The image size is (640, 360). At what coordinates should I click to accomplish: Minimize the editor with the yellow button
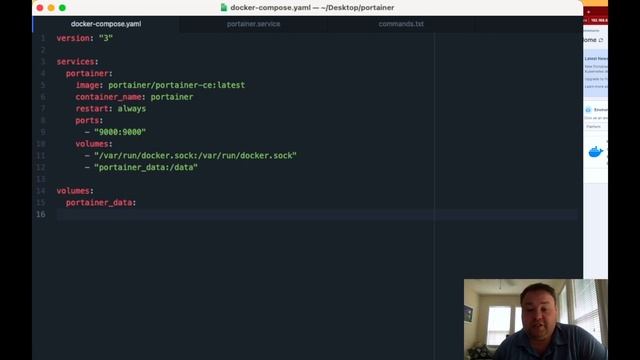tap(51, 8)
